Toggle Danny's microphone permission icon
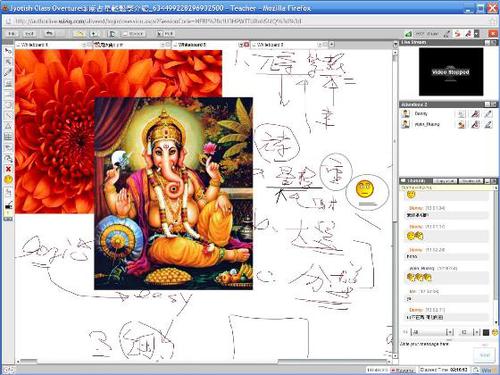 point(475,114)
